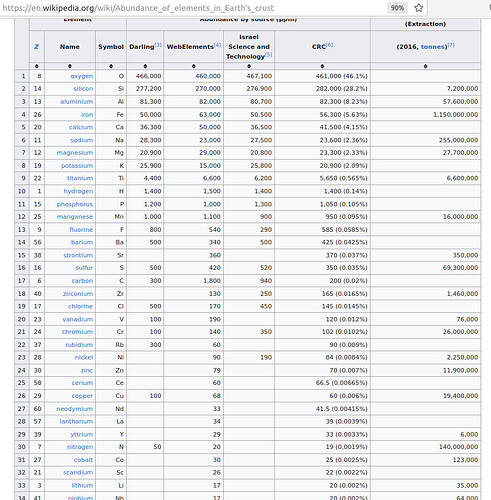Open the magnesium element link

75,153
